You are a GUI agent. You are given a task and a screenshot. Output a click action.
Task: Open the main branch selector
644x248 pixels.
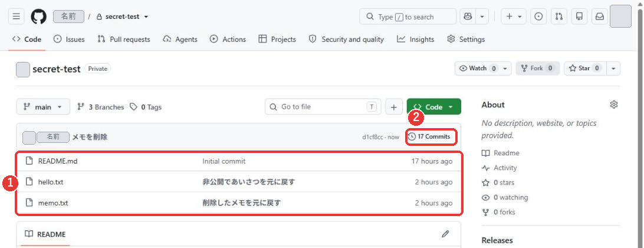coord(43,107)
